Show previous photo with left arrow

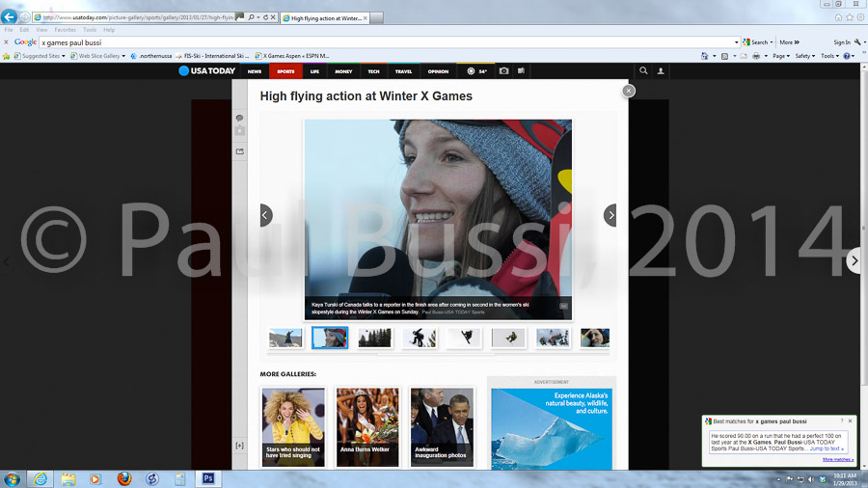click(266, 215)
